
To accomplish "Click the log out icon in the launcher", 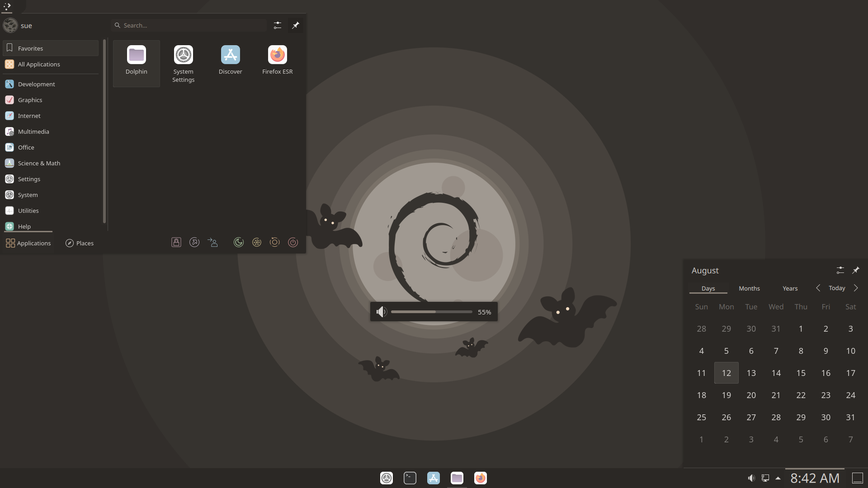I will pos(194,243).
